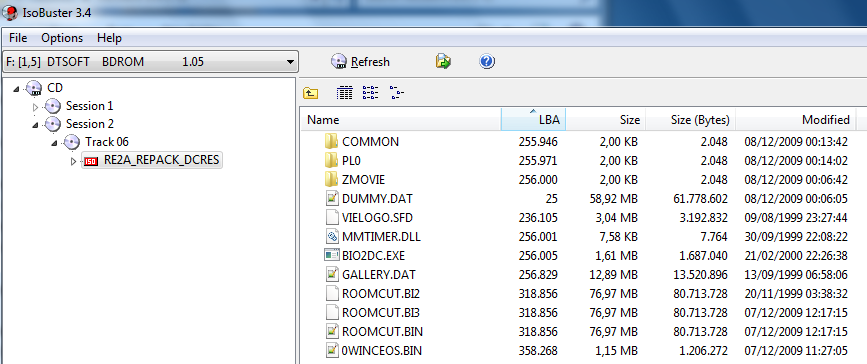Viewport: 867px width, 364px height.
Task: Collapse the Session 2 tree node
Action: click(36, 125)
